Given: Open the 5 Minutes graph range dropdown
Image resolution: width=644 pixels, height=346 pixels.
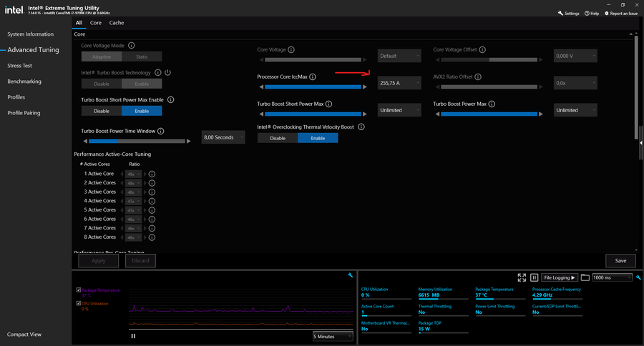Looking at the screenshot, I should (x=333, y=337).
